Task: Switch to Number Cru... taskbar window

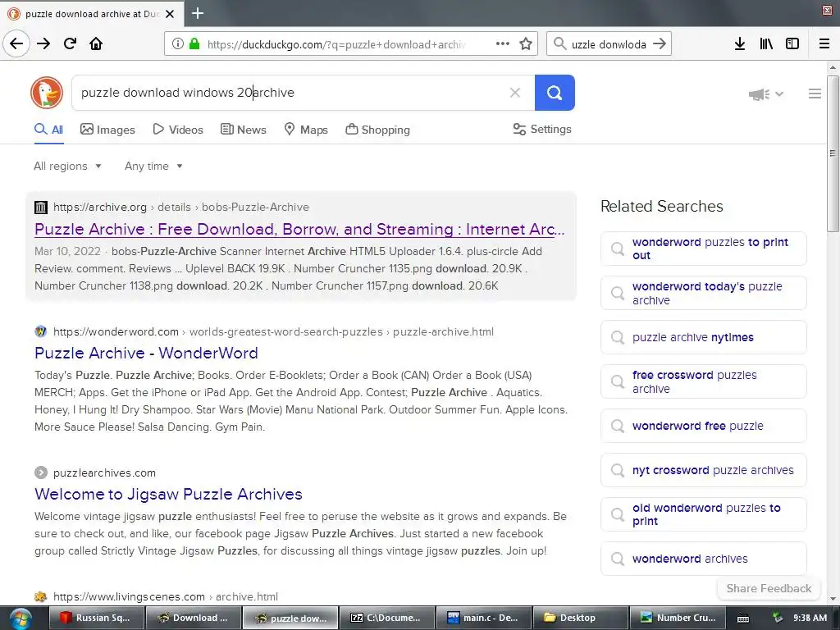Action: coord(677,618)
